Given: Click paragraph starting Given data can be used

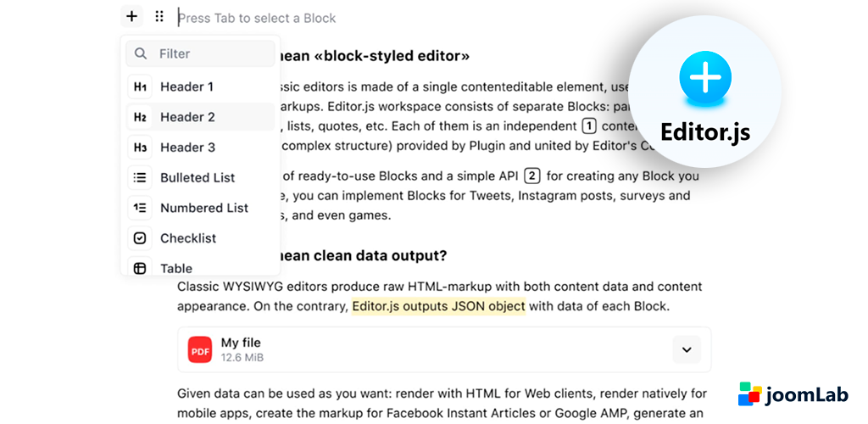Looking at the screenshot, I should click(x=442, y=404).
